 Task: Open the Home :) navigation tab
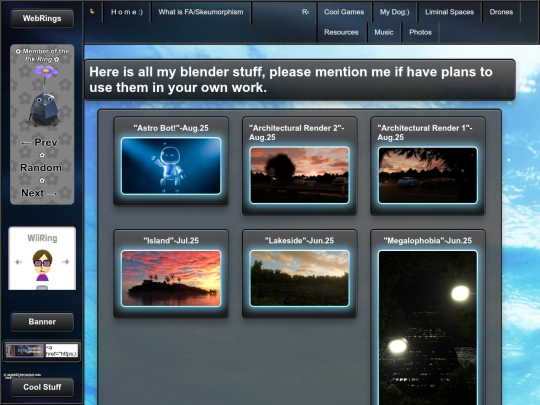click(x=127, y=12)
